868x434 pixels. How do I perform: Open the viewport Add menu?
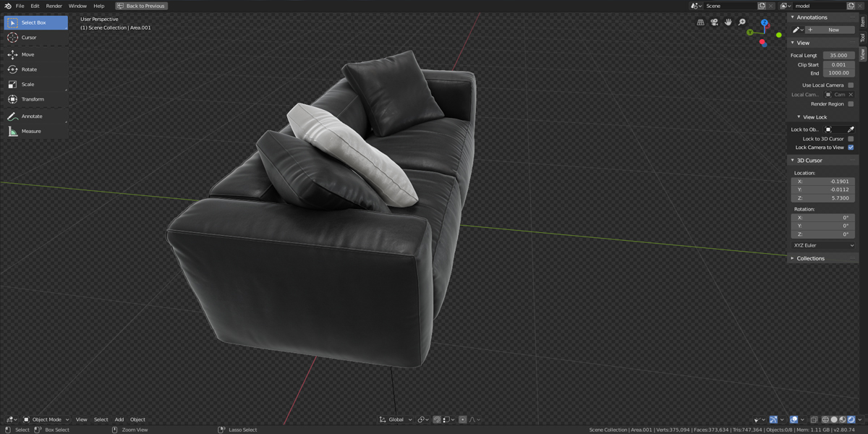point(119,420)
